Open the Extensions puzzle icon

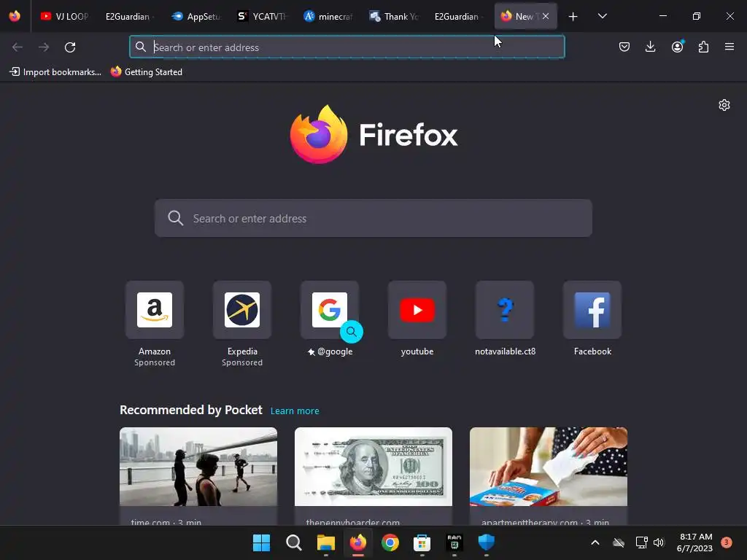coord(703,47)
